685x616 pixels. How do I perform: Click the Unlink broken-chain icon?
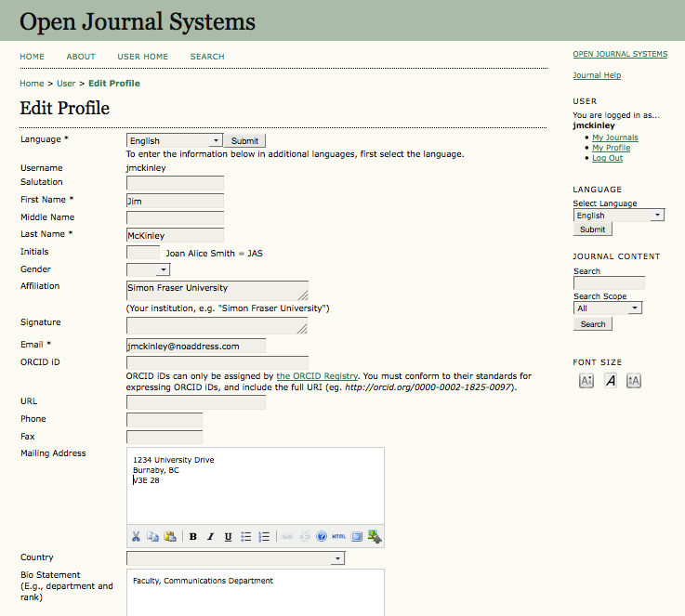tap(305, 536)
